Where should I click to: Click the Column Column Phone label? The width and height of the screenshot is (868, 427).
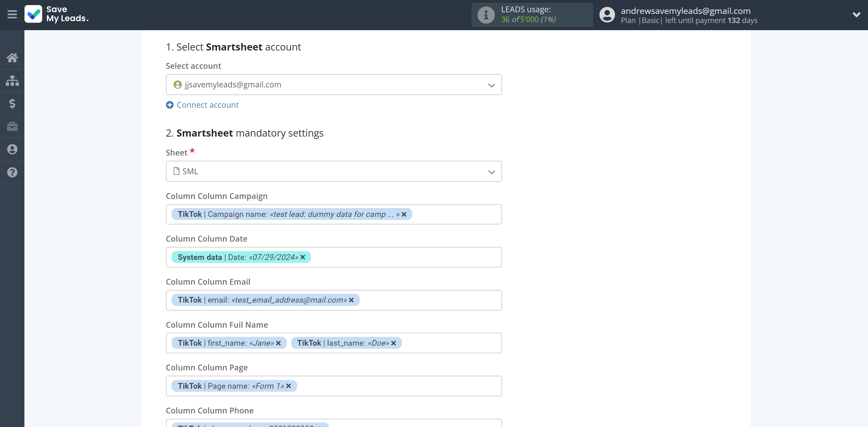[x=210, y=411]
